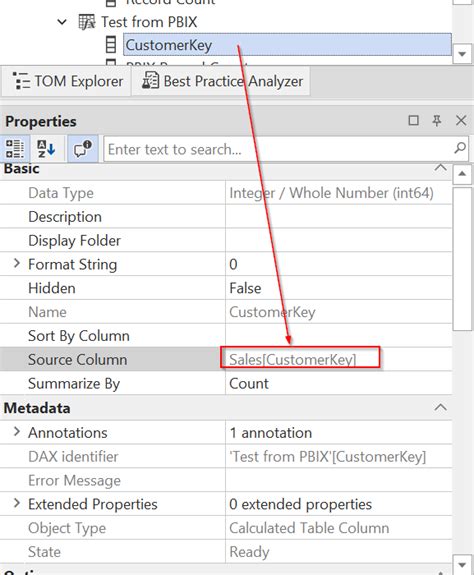Pin the Properties panel

click(437, 121)
